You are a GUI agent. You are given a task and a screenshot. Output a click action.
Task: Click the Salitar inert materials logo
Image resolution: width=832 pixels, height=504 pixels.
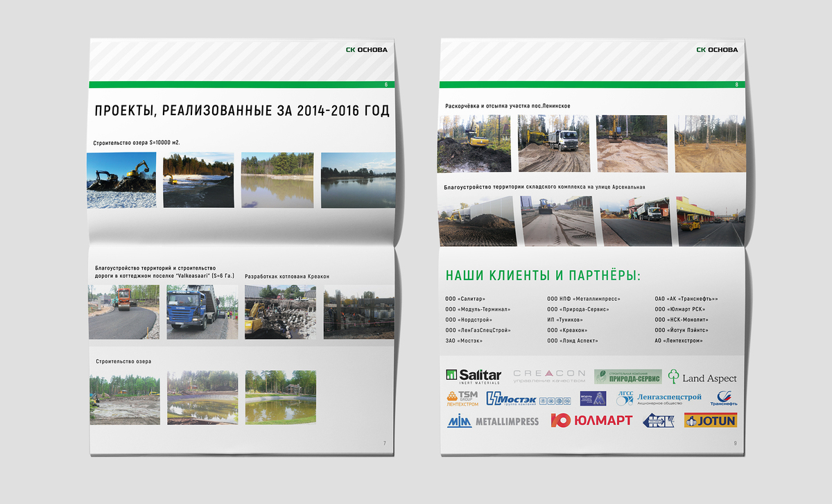coord(474,376)
